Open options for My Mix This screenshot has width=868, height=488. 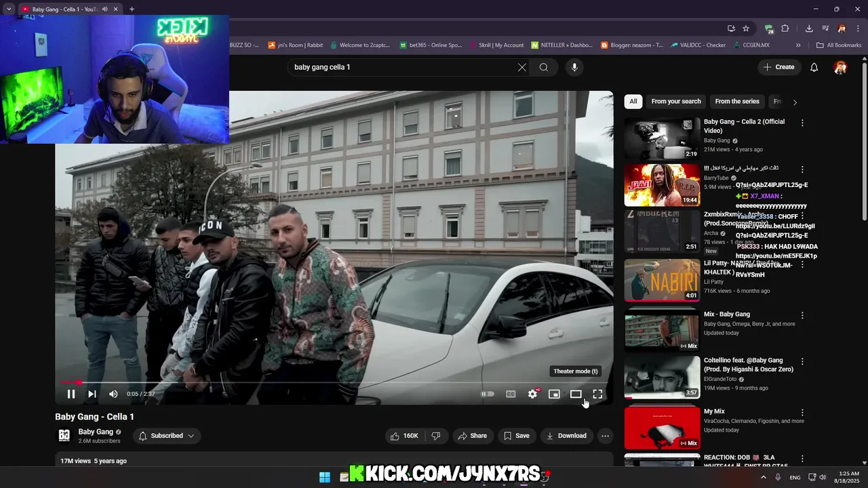point(802,412)
